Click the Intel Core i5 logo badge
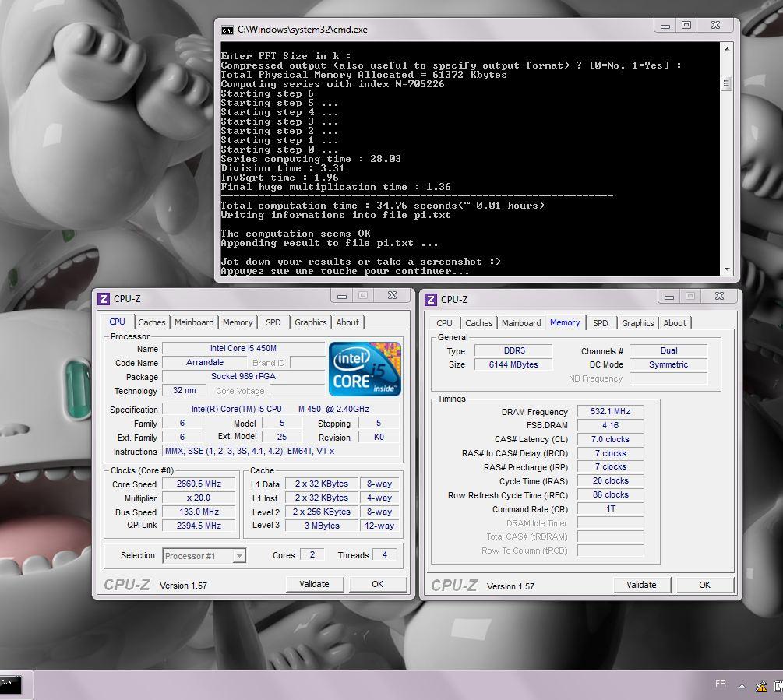 point(365,369)
